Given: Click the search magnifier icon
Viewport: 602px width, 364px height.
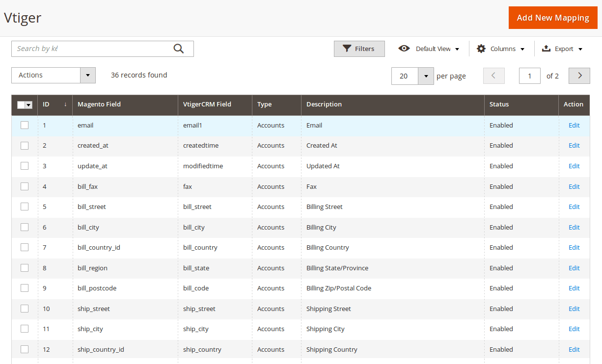Looking at the screenshot, I should tap(179, 49).
